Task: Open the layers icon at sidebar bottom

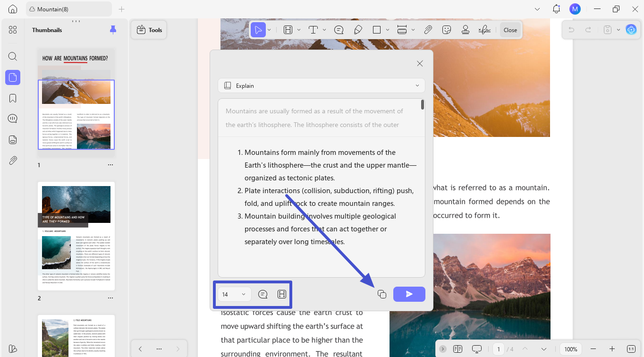Action: [x=13, y=349]
